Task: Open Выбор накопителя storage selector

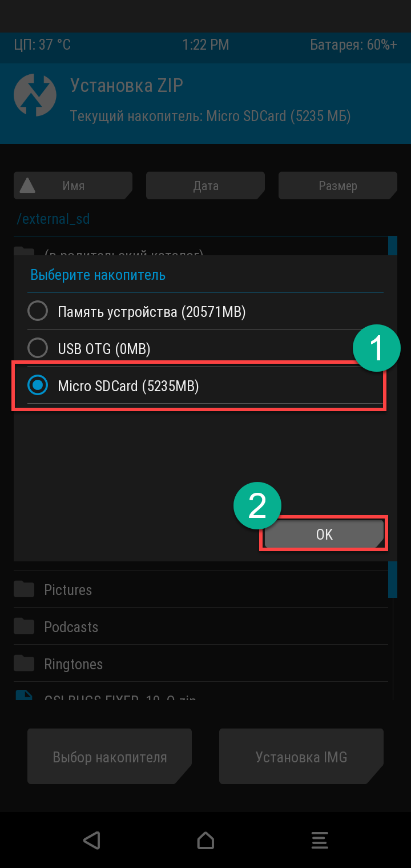Action: [110, 757]
